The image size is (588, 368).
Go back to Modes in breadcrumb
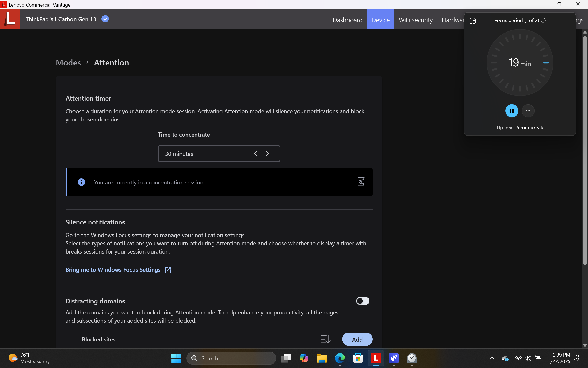click(68, 63)
